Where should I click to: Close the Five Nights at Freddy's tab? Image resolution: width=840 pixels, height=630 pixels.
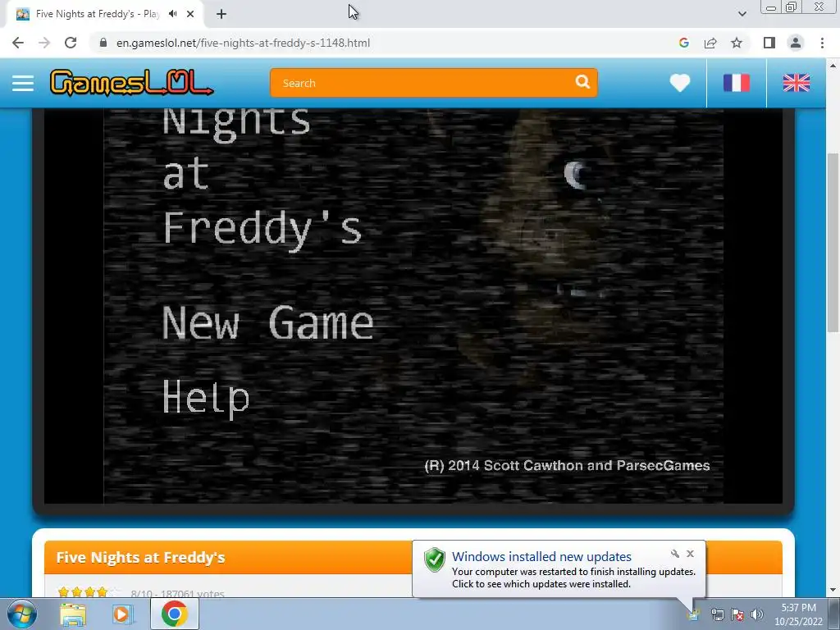click(190, 14)
